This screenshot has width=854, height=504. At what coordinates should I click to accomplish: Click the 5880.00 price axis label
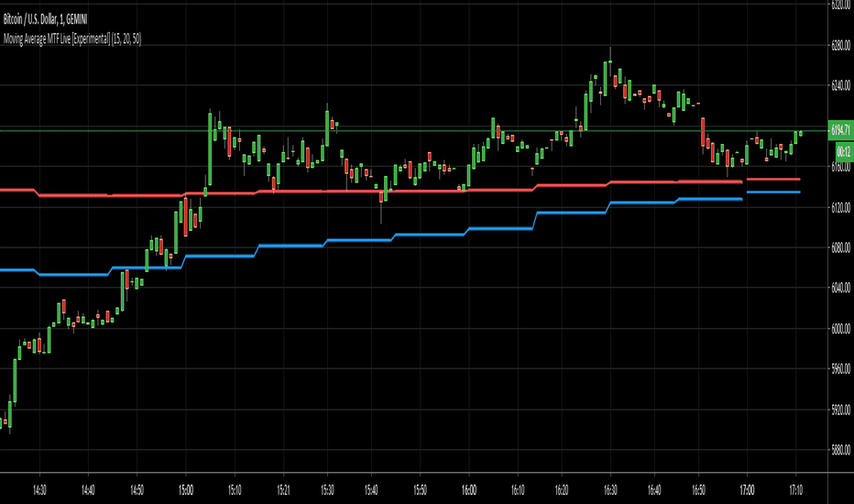(x=841, y=450)
